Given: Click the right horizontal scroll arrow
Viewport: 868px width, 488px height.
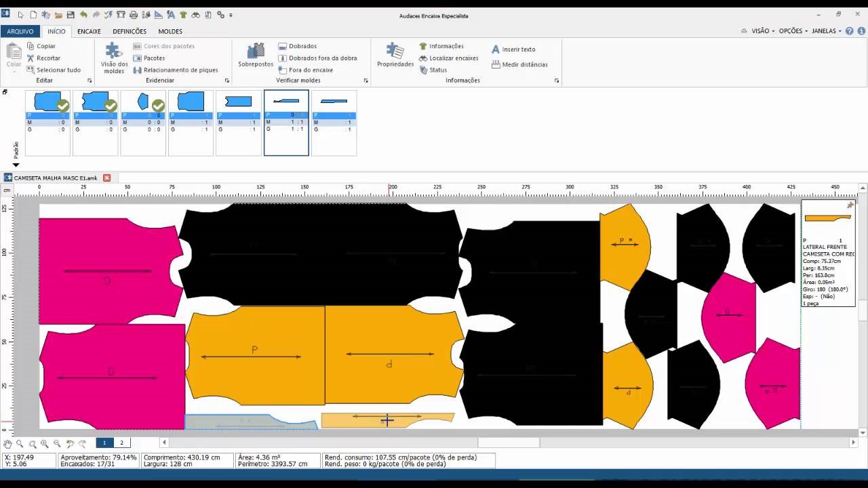Looking at the screenshot, I should 854,443.
